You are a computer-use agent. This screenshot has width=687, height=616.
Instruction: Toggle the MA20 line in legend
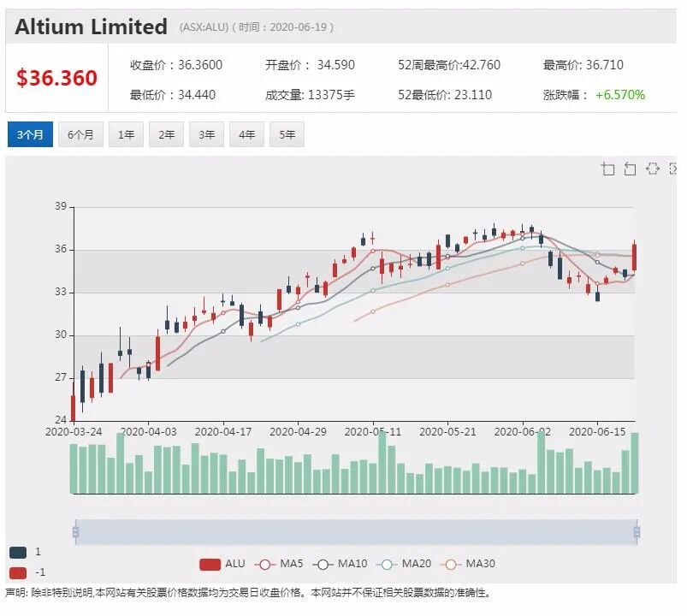click(404, 564)
